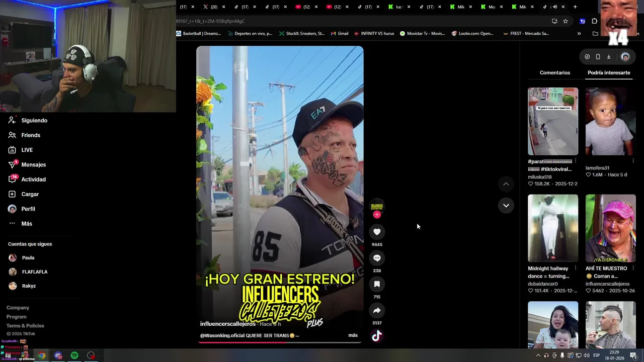This screenshot has height=362, width=644.
Task: Seek using the video progress bar
Action: [x=280, y=342]
